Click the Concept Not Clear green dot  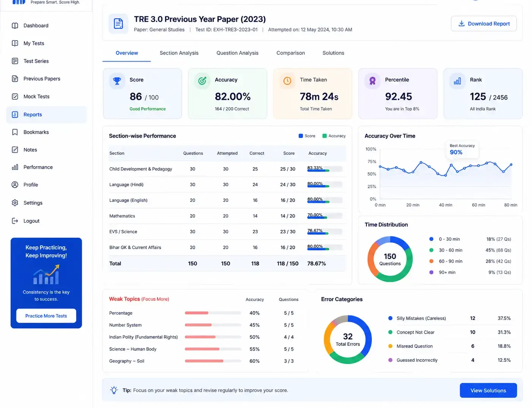tap(390, 332)
